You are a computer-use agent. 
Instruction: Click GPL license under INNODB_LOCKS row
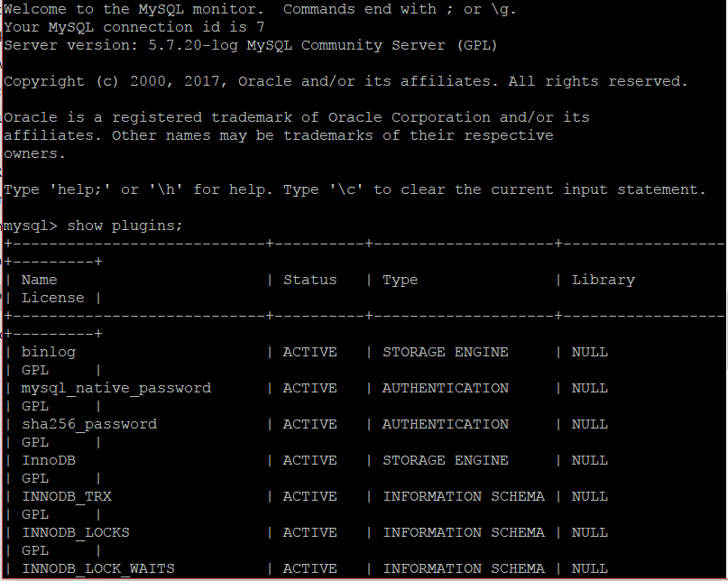(35, 550)
